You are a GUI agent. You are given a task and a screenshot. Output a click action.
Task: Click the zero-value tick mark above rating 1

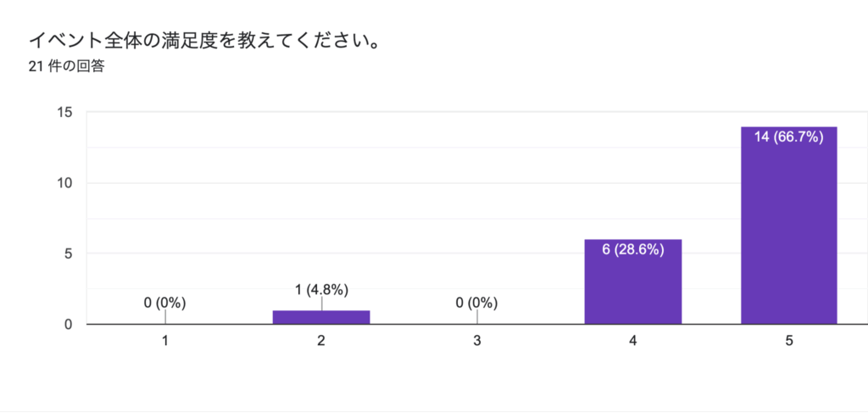(165, 316)
